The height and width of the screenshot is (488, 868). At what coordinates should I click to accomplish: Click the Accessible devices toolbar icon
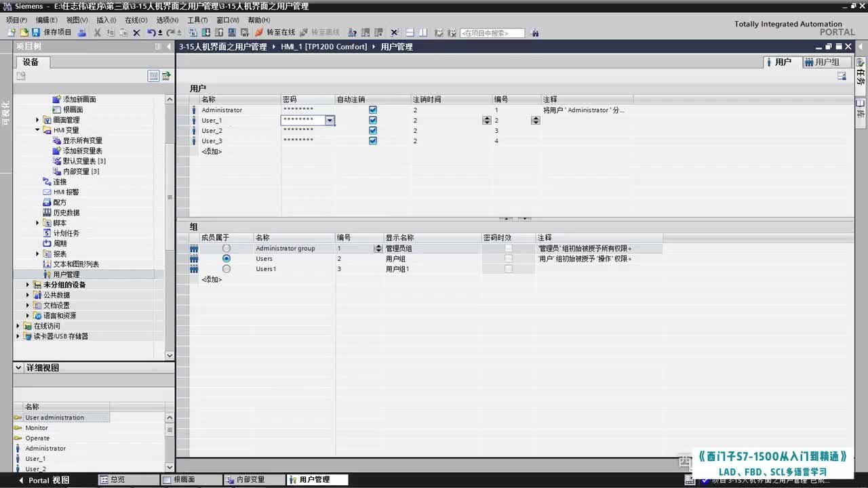tap(352, 33)
